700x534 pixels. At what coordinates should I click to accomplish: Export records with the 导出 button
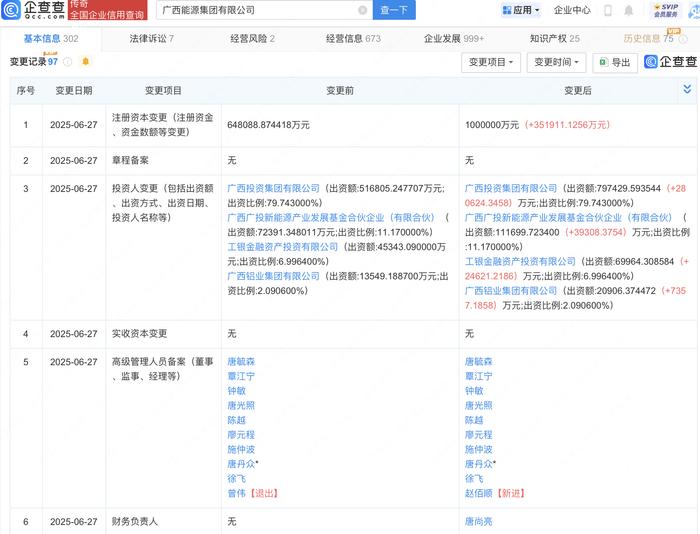(x=615, y=63)
